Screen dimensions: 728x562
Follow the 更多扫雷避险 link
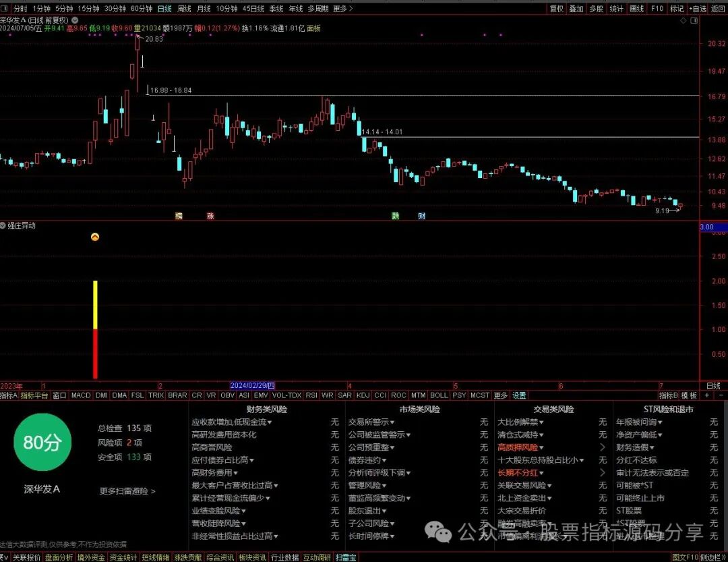tap(127, 491)
